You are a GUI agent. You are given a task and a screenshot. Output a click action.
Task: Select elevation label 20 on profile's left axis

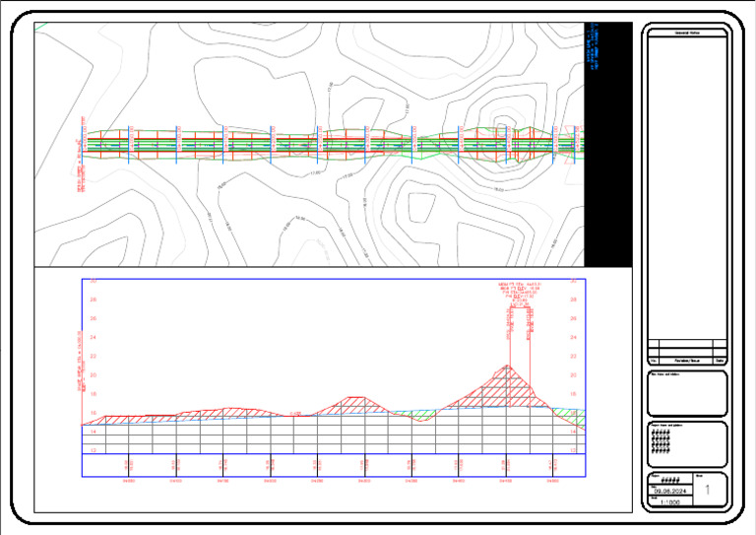pos(94,374)
